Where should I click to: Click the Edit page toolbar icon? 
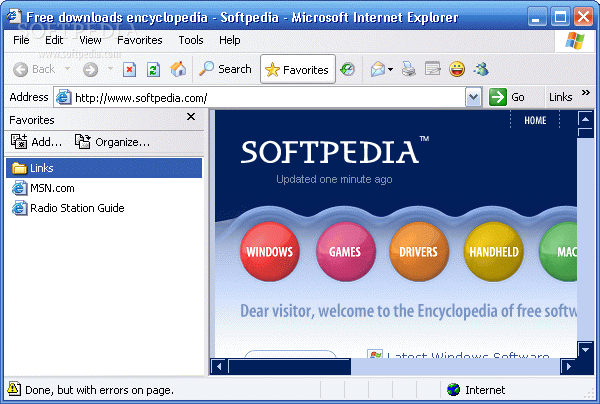coord(433,69)
